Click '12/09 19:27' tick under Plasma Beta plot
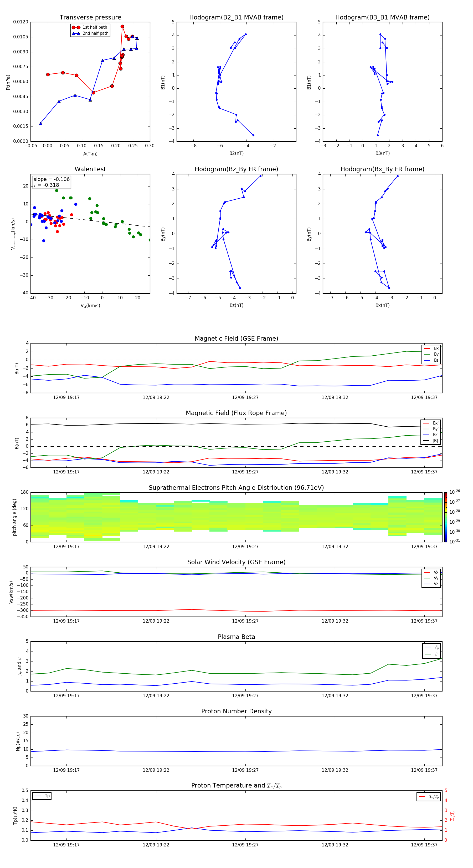The height and width of the screenshot is (868, 473). pos(245,696)
